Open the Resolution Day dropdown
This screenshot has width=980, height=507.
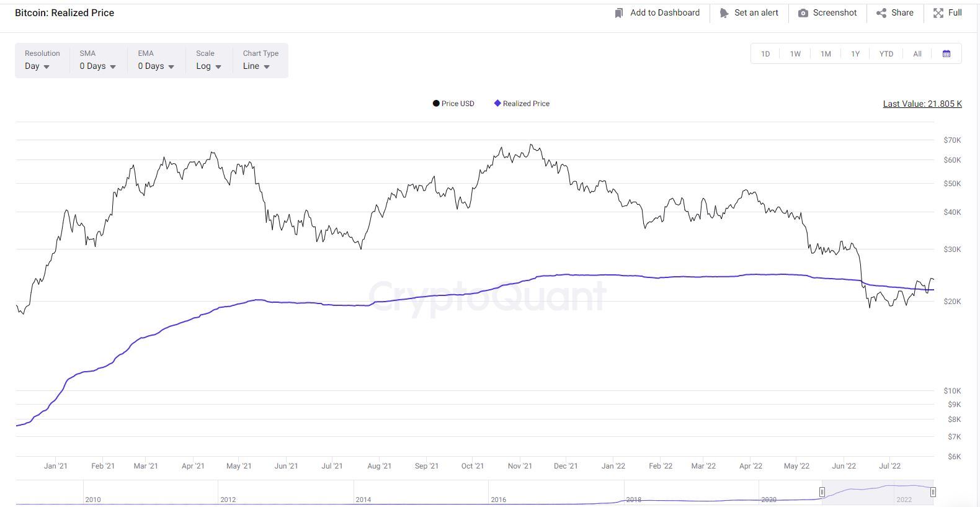pyautogui.click(x=37, y=66)
